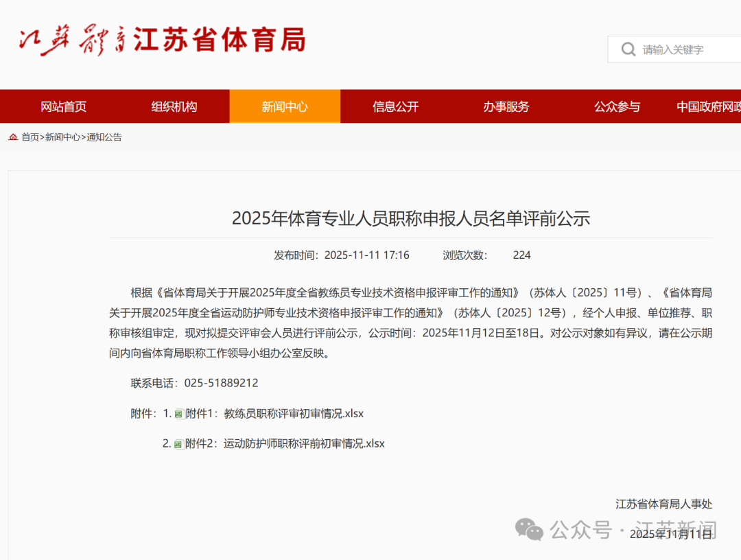Open 组织机构 navigation menu item
Image resolution: width=741 pixels, height=560 pixels.
click(174, 106)
